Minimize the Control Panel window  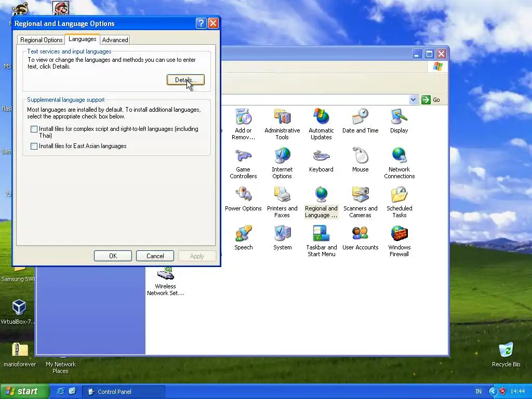point(417,54)
